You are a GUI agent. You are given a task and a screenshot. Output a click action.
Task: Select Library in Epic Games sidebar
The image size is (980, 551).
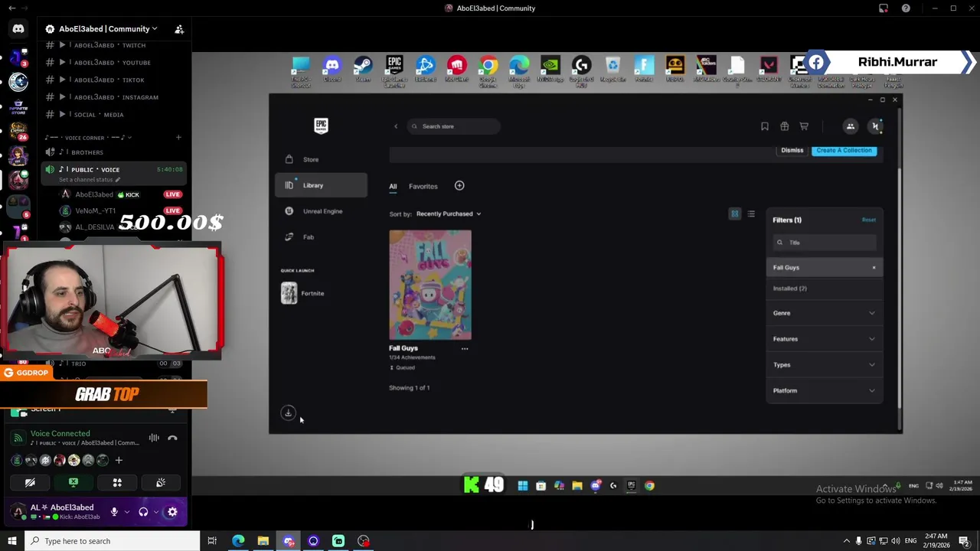coord(321,185)
